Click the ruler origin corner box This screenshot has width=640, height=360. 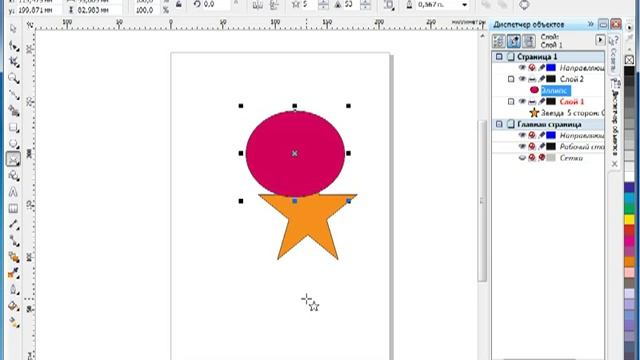pyautogui.click(x=30, y=25)
